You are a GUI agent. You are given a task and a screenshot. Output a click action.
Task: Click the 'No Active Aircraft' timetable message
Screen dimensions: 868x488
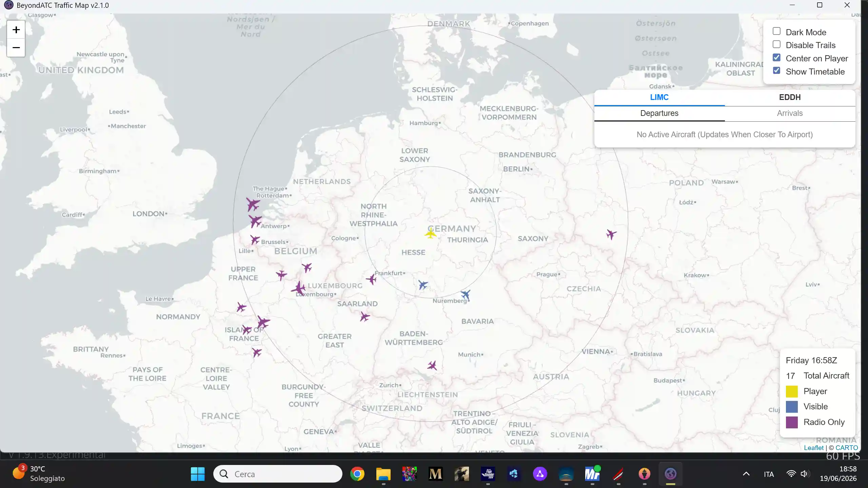[x=725, y=135]
